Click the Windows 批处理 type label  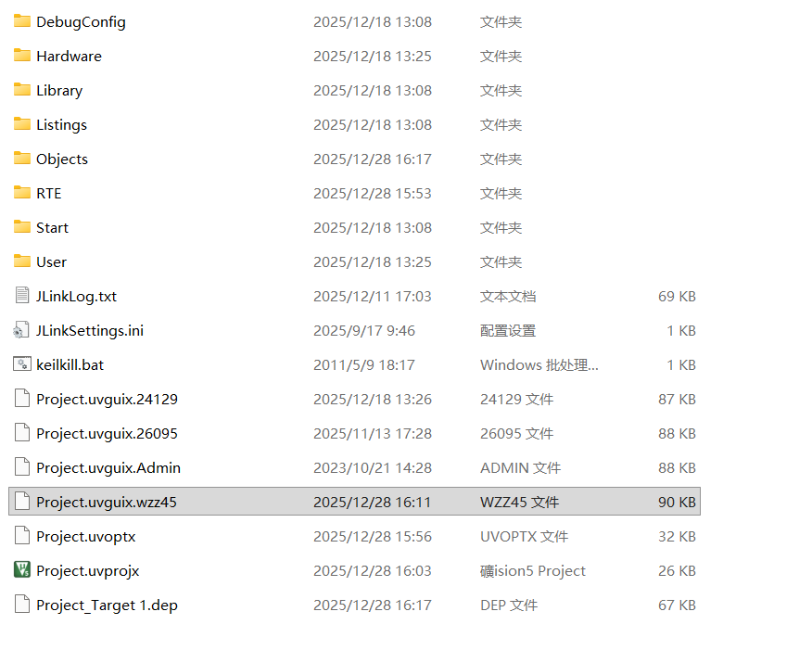tap(539, 364)
